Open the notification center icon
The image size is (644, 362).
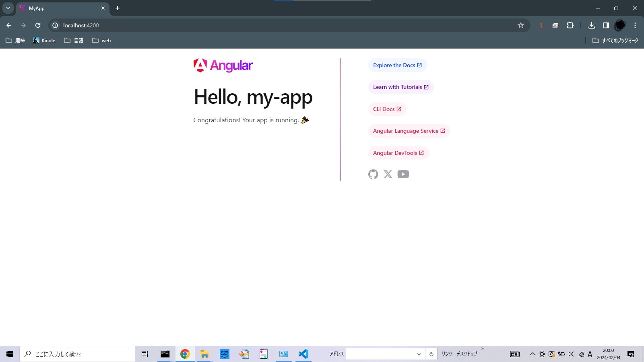631,354
